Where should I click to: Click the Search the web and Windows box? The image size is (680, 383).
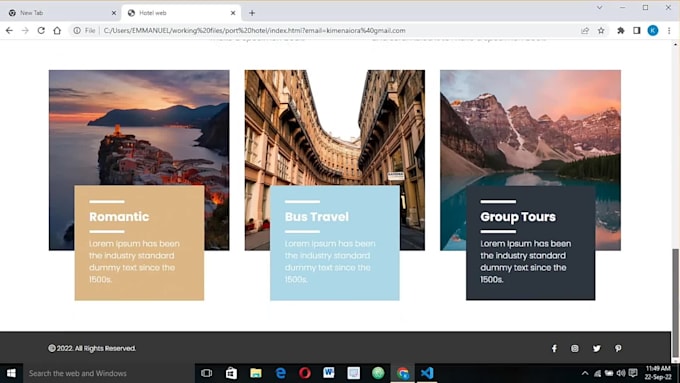click(108, 373)
